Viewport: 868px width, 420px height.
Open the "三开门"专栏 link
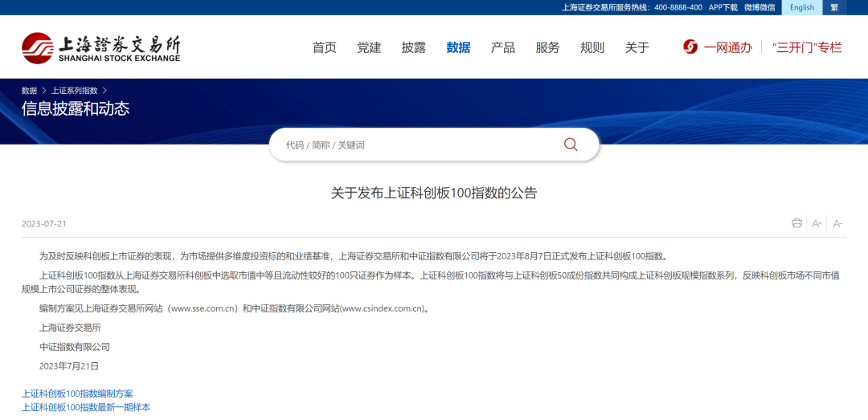click(806, 47)
